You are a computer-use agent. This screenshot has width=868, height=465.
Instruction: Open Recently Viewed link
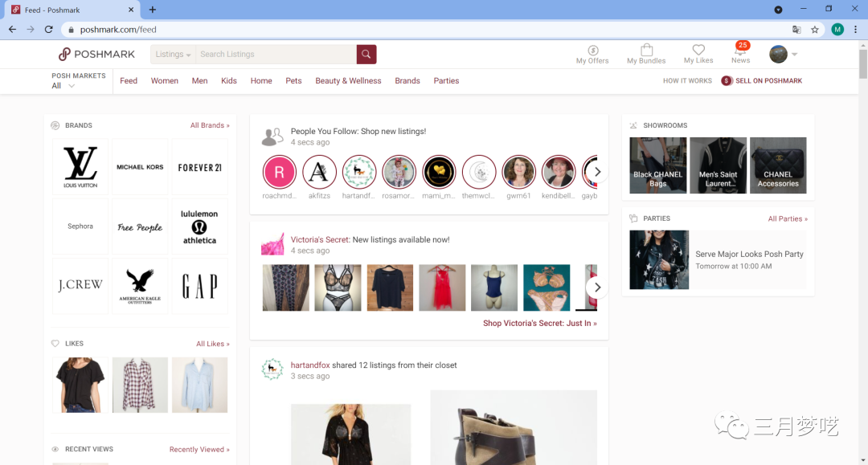pos(199,450)
